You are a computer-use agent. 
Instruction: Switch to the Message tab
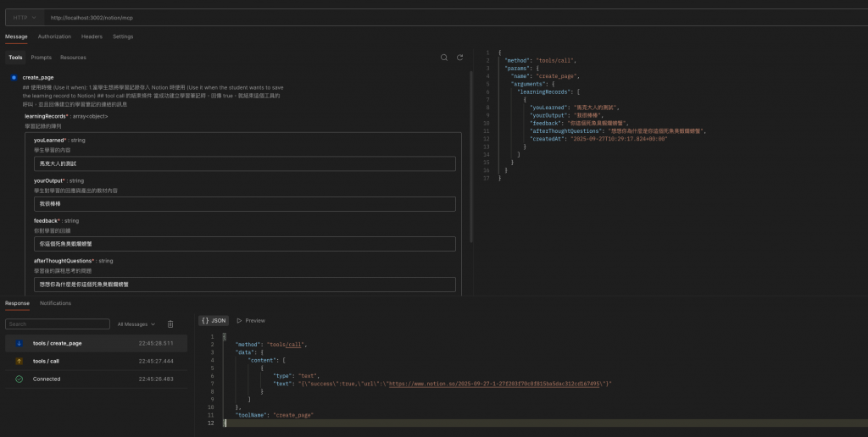(16, 36)
